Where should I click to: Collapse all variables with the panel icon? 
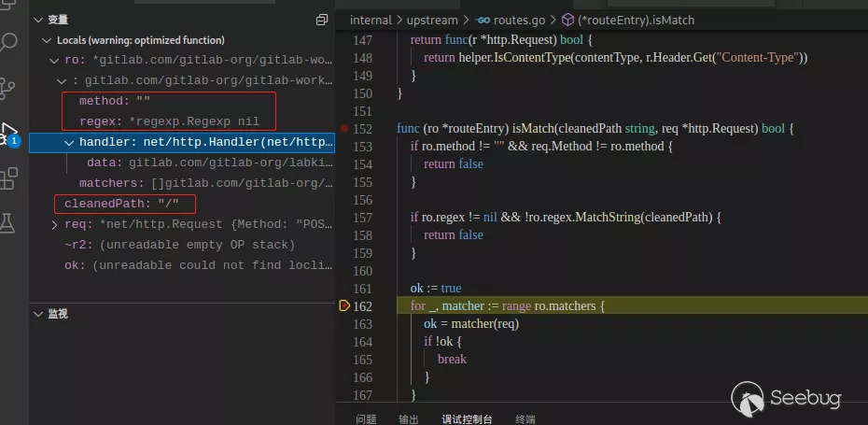point(322,20)
